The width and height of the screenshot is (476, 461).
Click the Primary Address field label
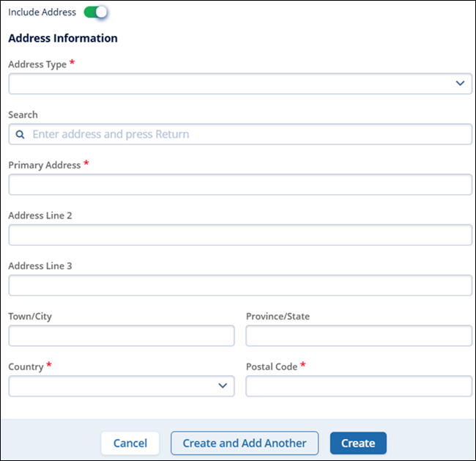[44, 166]
